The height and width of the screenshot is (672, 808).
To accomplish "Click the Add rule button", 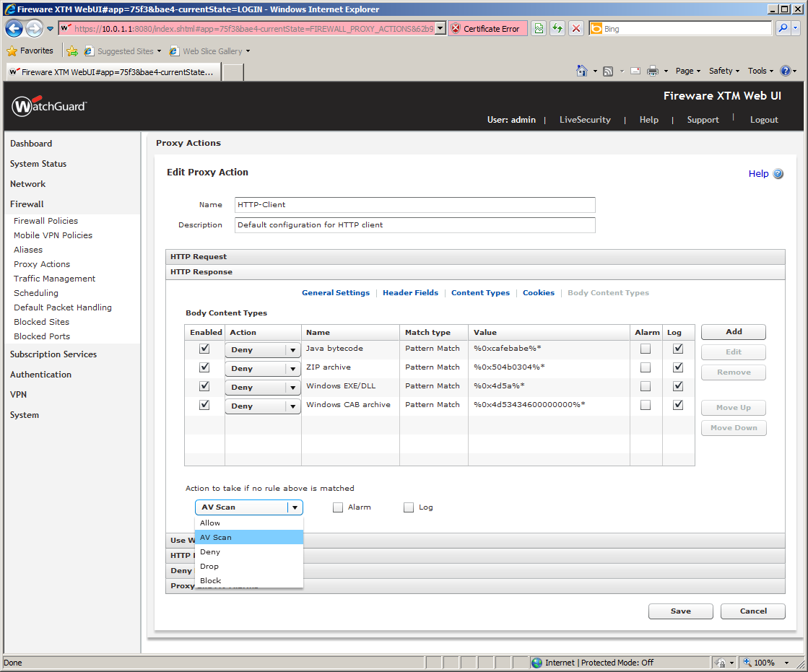I will coord(734,331).
